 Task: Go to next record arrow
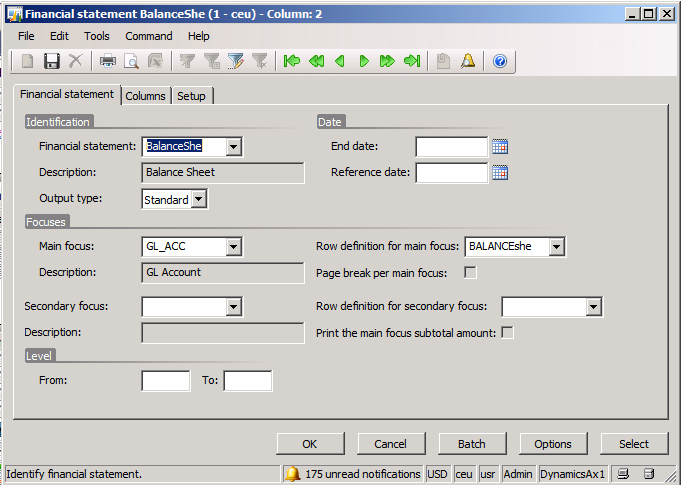click(x=364, y=61)
